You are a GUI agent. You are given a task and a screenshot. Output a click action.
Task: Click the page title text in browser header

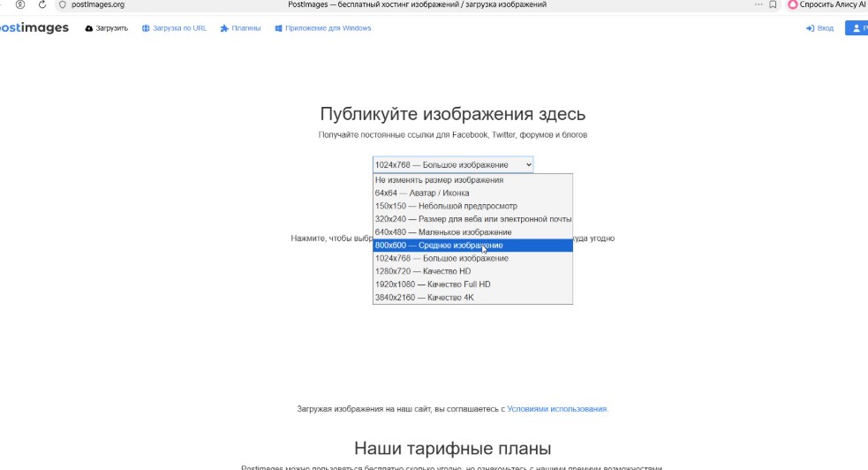[417, 4]
